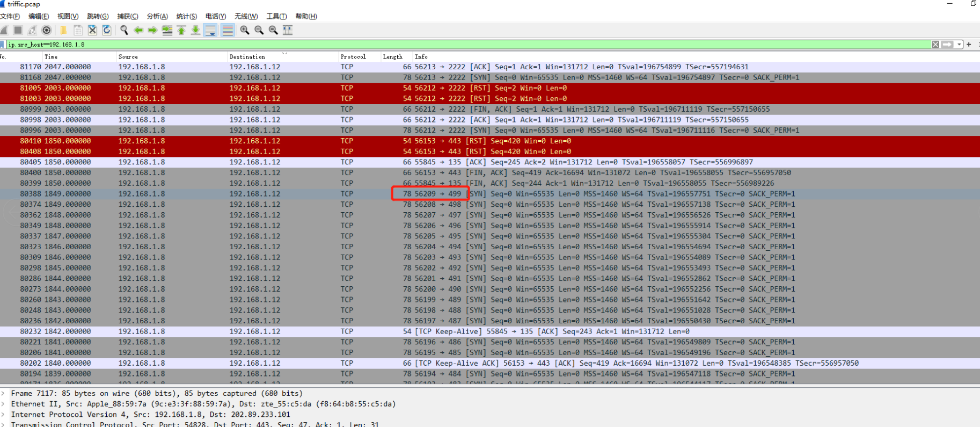Viewport: 980px width, 427px height.
Task: Open capture options dialog
Action: pyautogui.click(x=47, y=30)
